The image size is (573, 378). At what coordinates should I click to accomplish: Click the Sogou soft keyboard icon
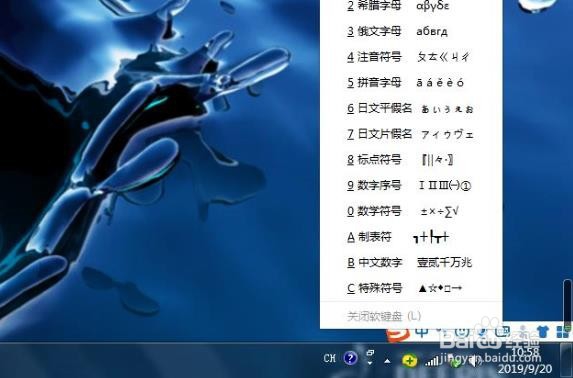[x=502, y=332]
